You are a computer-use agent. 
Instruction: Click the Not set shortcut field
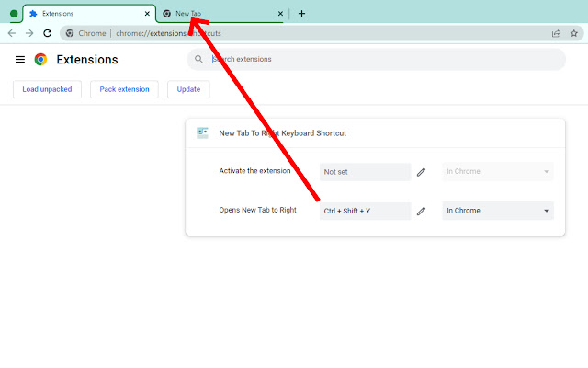click(366, 172)
